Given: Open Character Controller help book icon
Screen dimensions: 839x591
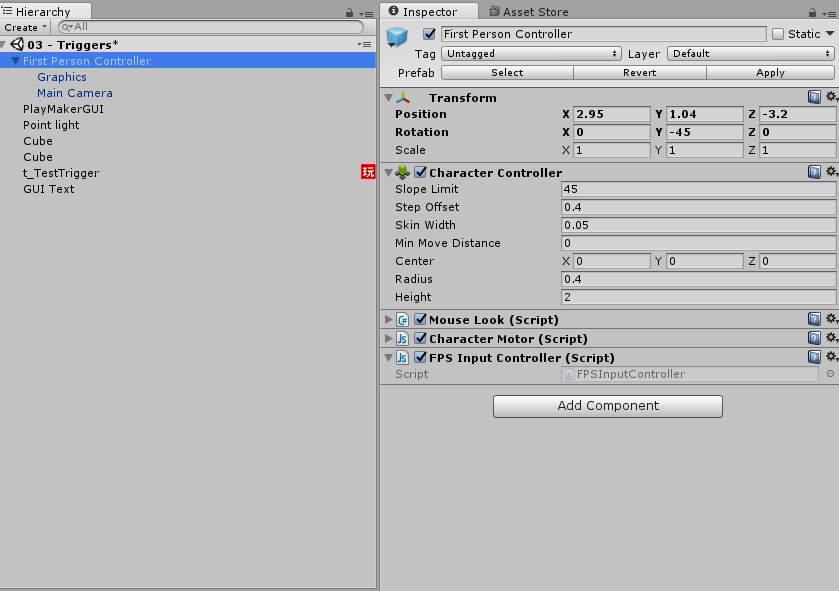Looking at the screenshot, I should click(x=814, y=172).
